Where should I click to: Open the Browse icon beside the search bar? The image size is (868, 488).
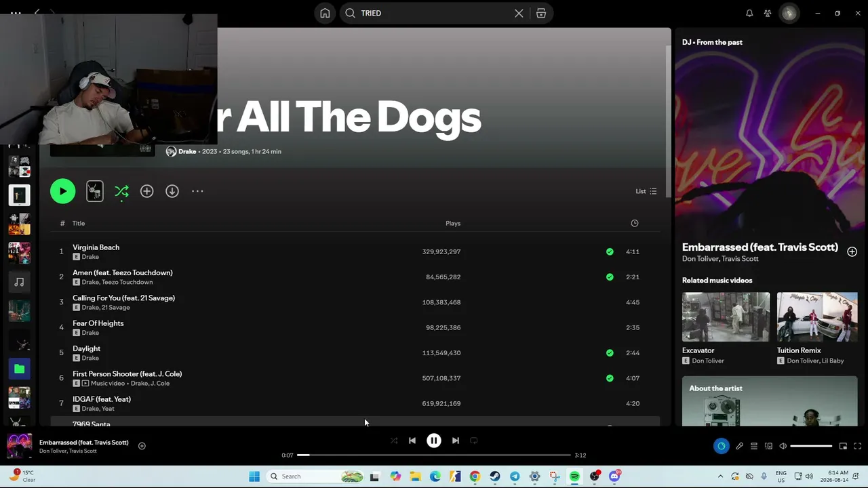(541, 13)
